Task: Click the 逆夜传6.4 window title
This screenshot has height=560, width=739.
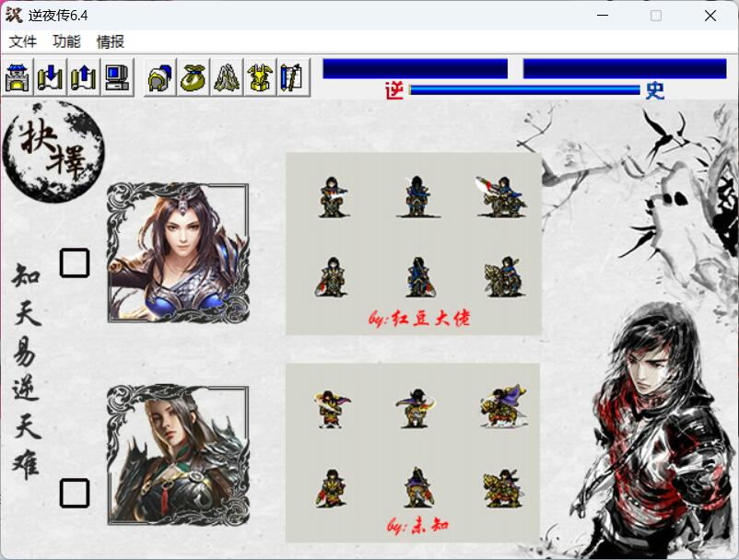Action: coord(58,16)
